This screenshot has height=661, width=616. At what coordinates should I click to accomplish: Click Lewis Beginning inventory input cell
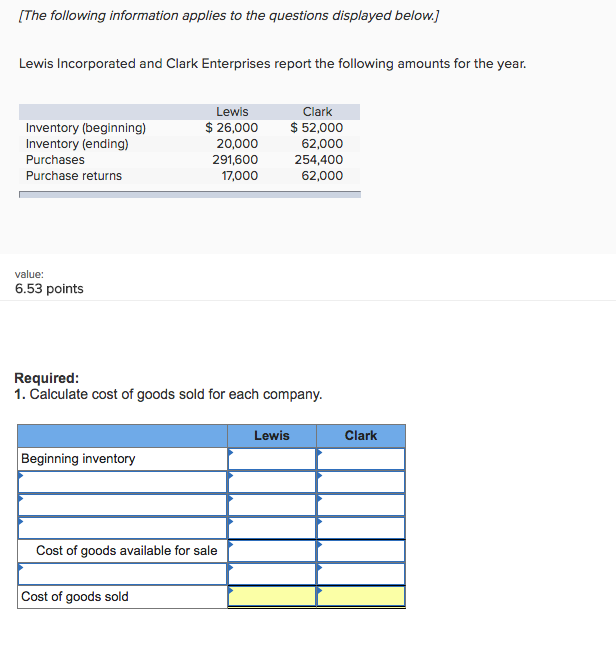[272, 459]
